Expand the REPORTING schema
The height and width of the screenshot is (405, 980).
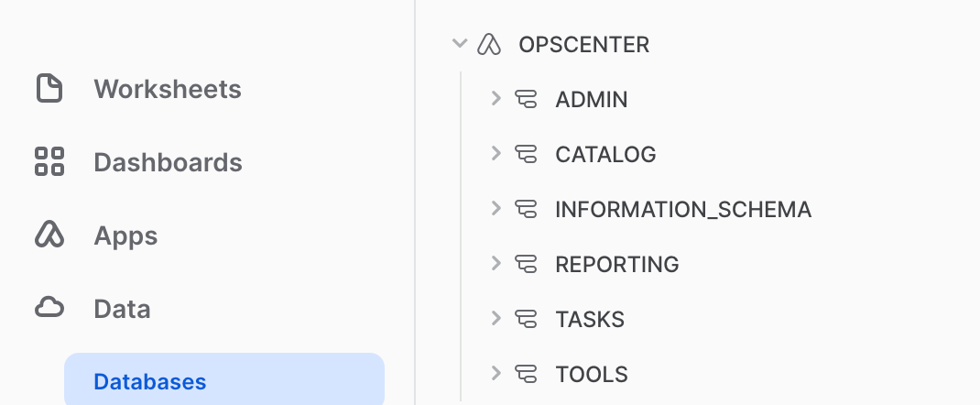pyautogui.click(x=496, y=263)
